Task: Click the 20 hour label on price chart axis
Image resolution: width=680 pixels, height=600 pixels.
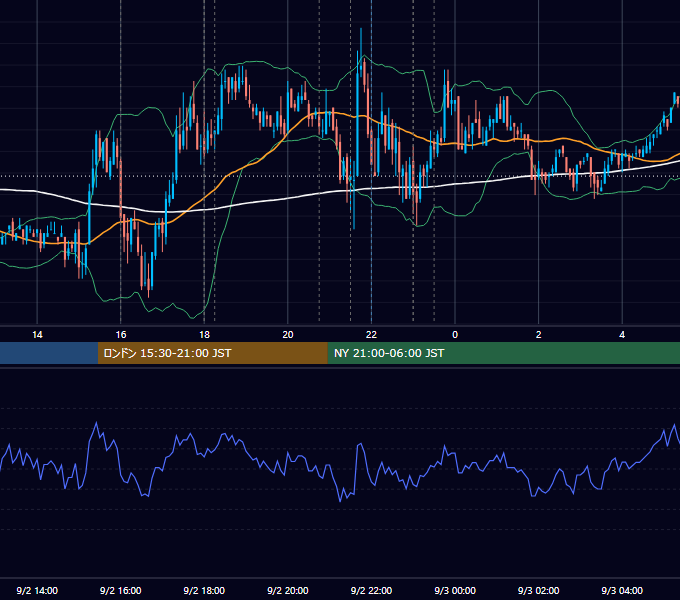Action: 288,335
